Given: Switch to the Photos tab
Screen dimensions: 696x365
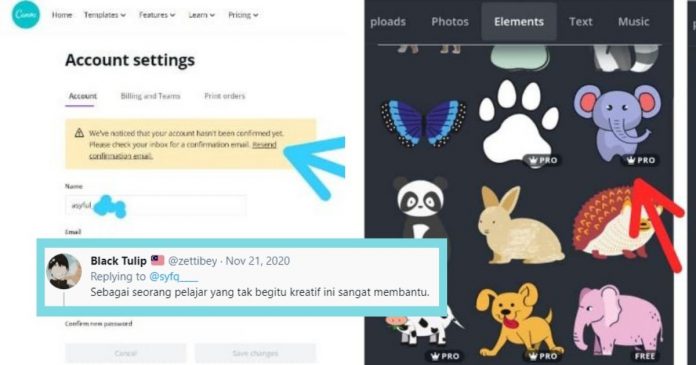Looking at the screenshot, I should click(450, 21).
